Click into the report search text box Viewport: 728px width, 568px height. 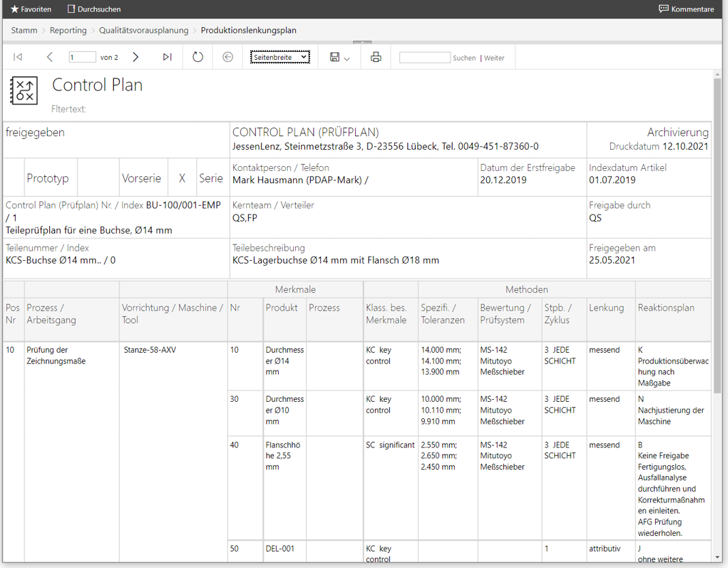(x=425, y=57)
